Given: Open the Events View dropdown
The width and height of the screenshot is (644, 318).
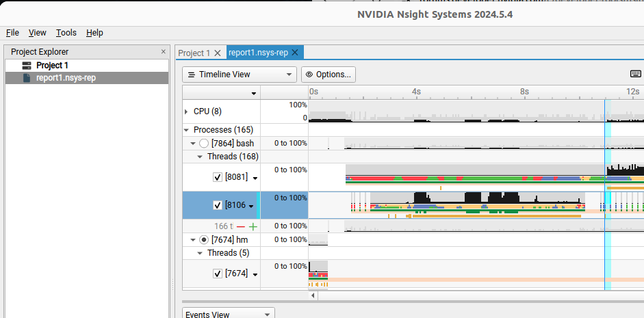Looking at the screenshot, I should point(229,315).
